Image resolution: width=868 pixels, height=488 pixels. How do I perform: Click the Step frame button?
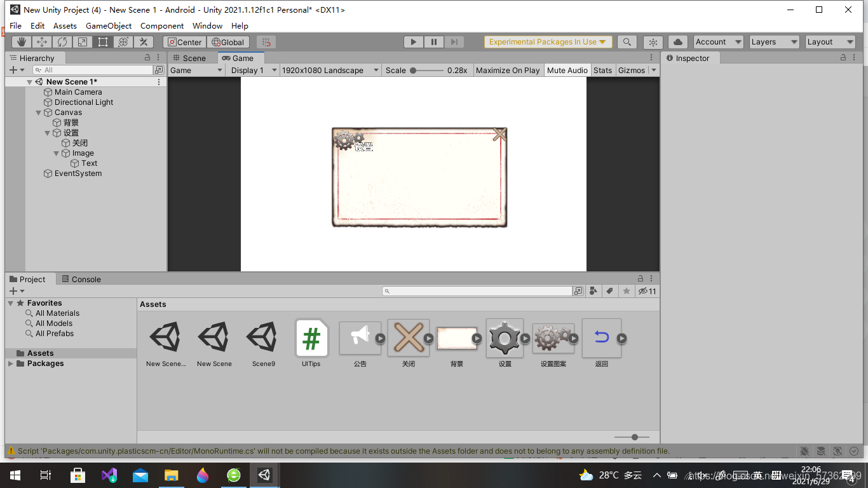(454, 42)
